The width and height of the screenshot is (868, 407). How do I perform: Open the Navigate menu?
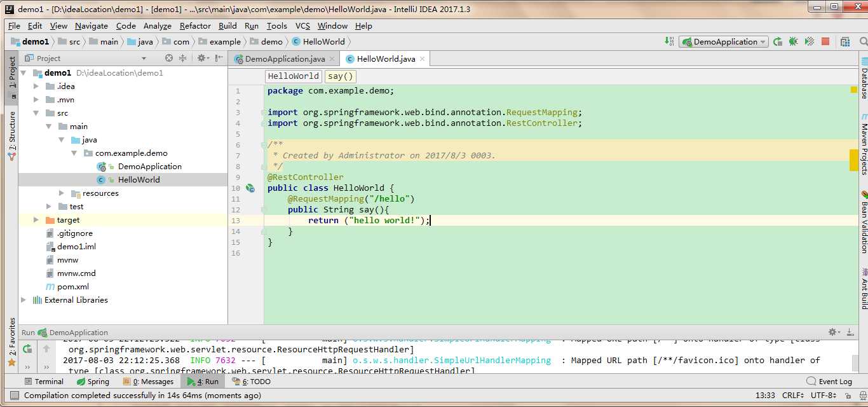(x=92, y=25)
